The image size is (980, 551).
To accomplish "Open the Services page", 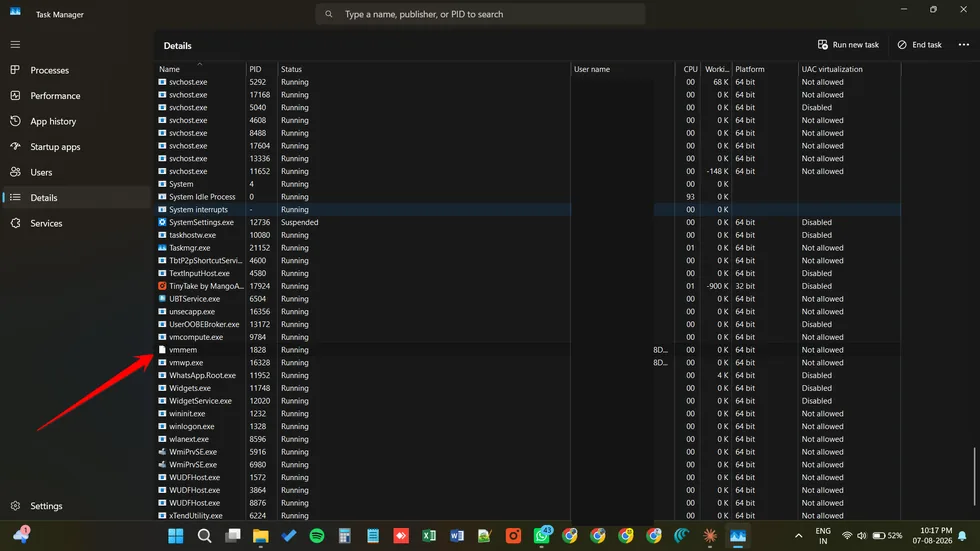I will pyautogui.click(x=76, y=223).
